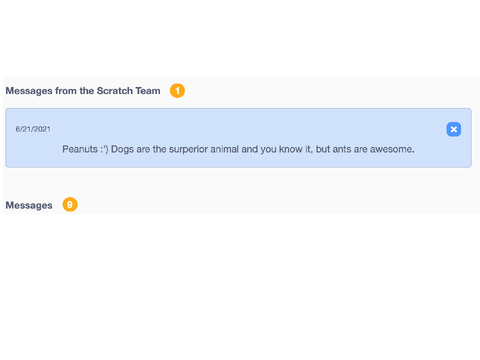
Task: Click the Peanuts message text
Action: 238,149
